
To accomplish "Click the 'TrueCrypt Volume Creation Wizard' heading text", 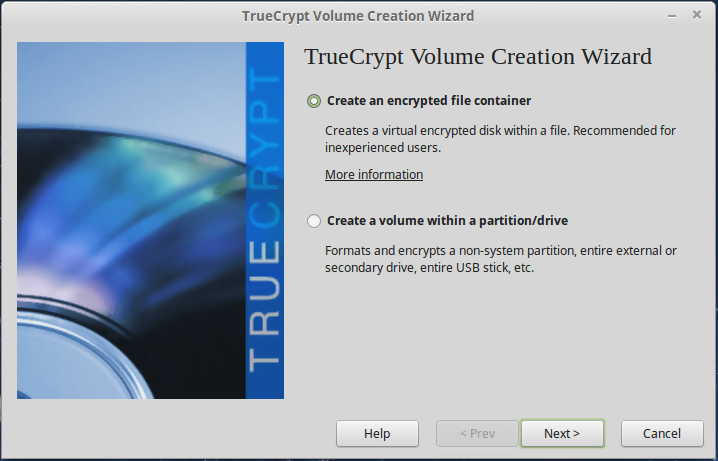I will tap(478, 57).
